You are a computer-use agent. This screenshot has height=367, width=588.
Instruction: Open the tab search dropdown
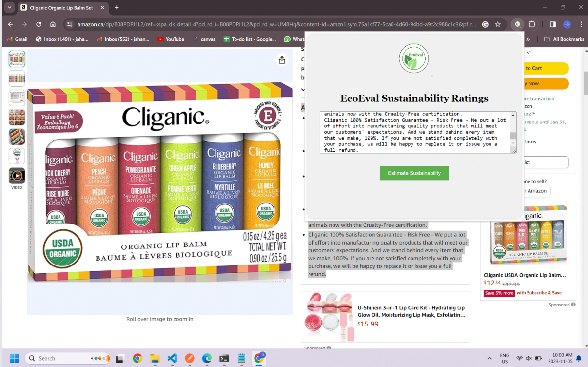[9, 8]
